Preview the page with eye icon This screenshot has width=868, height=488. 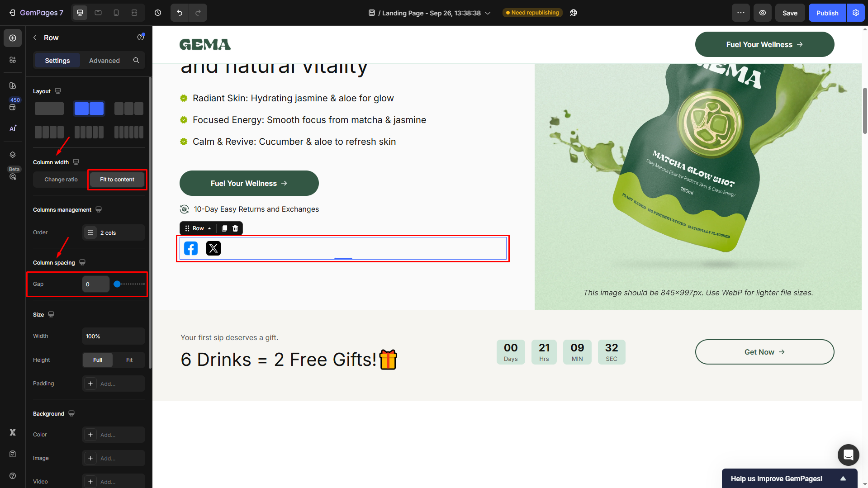click(x=763, y=13)
